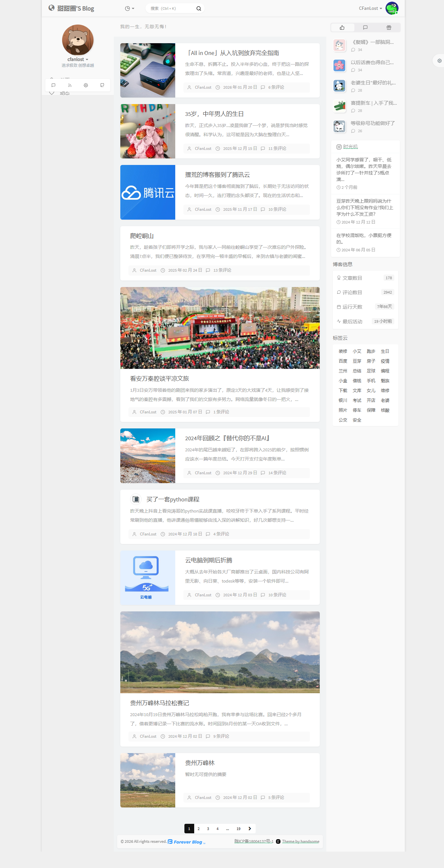Open floating settings gear at right edge

pos(439,61)
